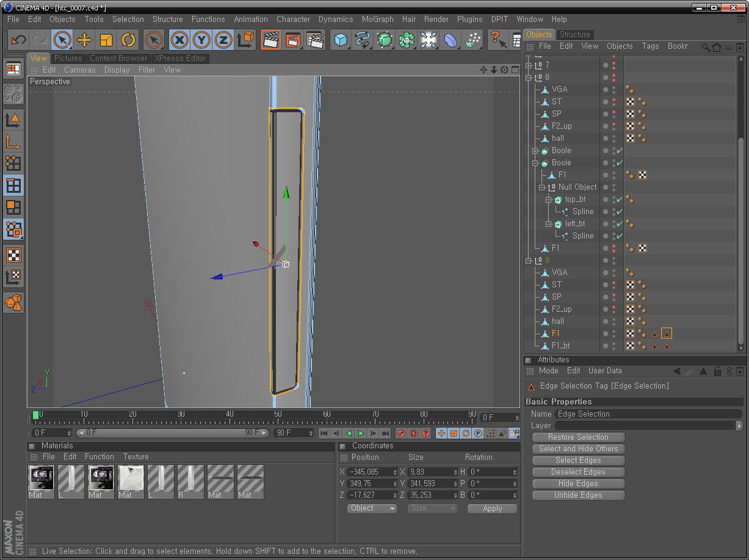This screenshot has height=560, width=749.
Task: Switch to texture mode in left toolbar
Action: (x=13, y=255)
